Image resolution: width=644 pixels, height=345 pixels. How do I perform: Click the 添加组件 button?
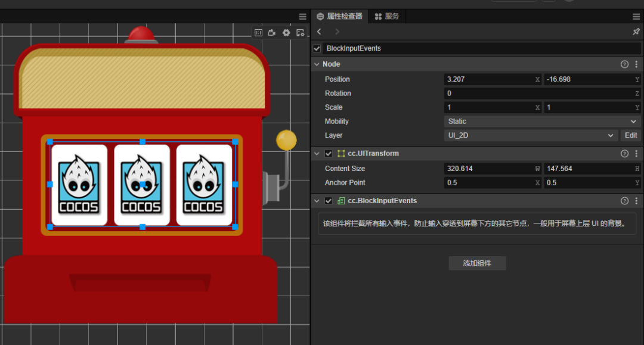tap(477, 263)
